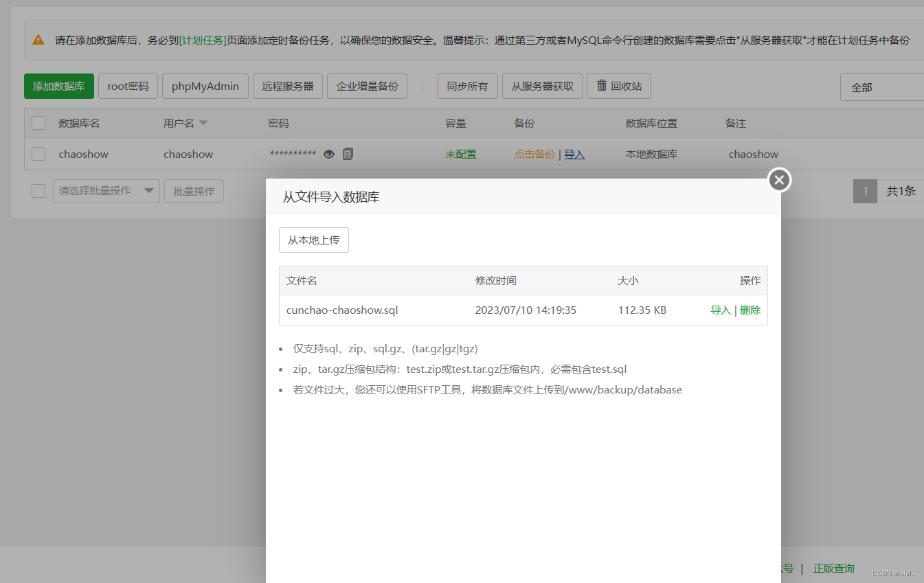The image size is (924, 583).
Task: Click 导入 for cunchao-chaoshow.sql
Action: (721, 310)
